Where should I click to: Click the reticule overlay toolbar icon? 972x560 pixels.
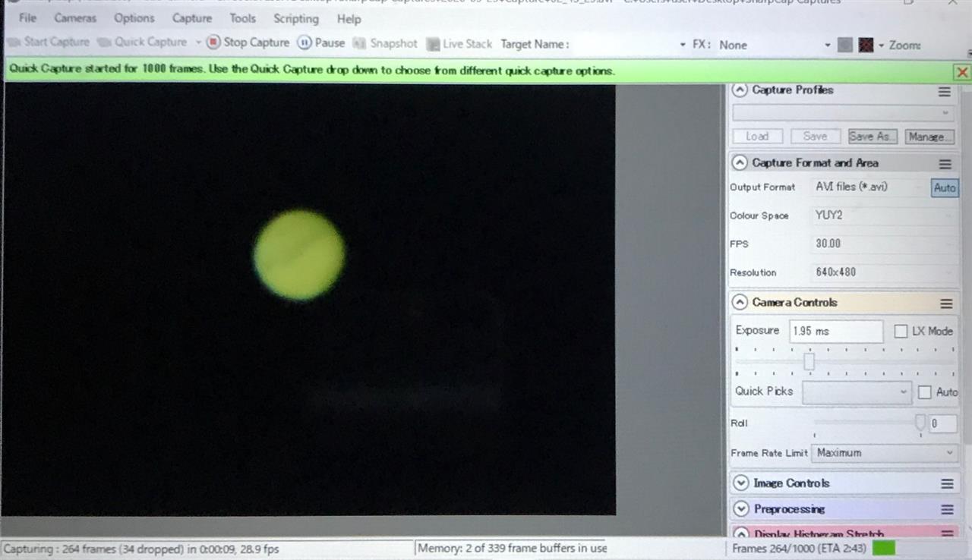[x=866, y=45]
